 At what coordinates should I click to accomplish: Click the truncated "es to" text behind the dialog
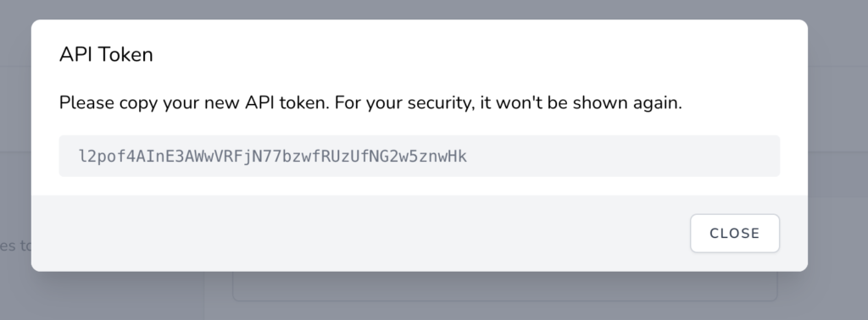coord(15,246)
